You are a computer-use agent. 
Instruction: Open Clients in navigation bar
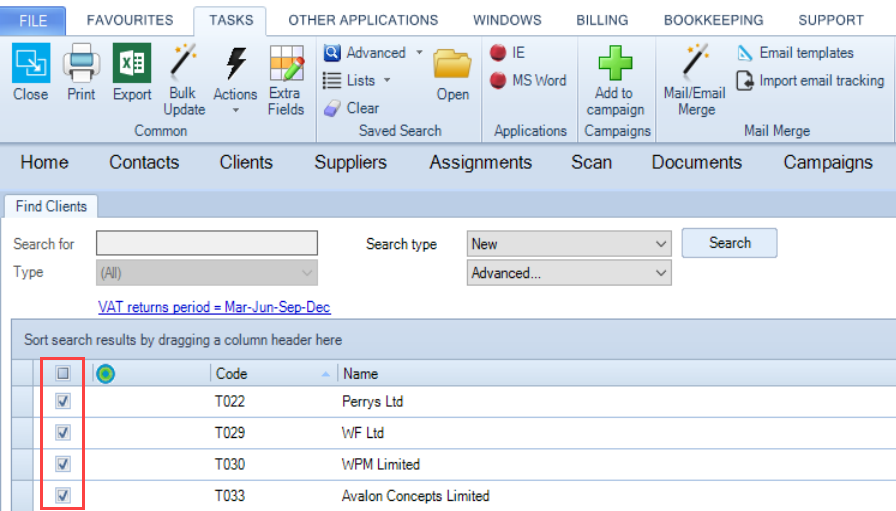pyautogui.click(x=246, y=162)
